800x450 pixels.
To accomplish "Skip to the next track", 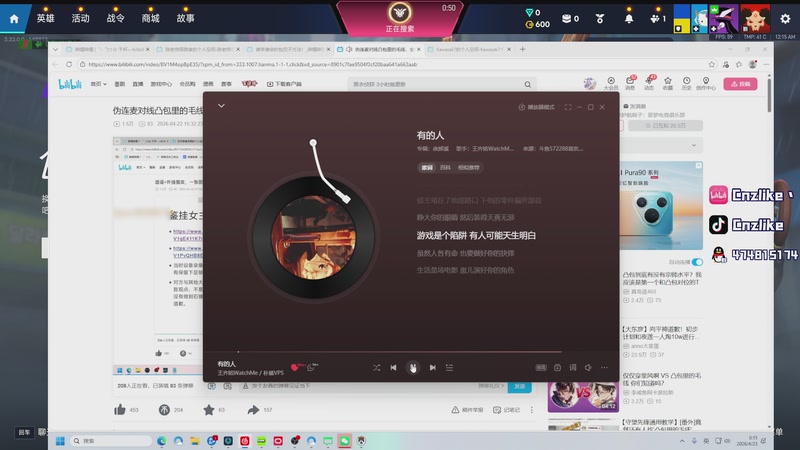I will (x=433, y=367).
